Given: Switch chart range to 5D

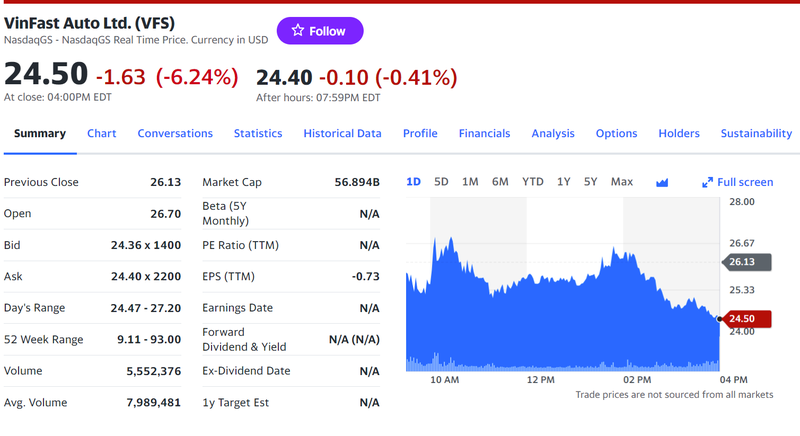Looking at the screenshot, I should tap(441, 181).
